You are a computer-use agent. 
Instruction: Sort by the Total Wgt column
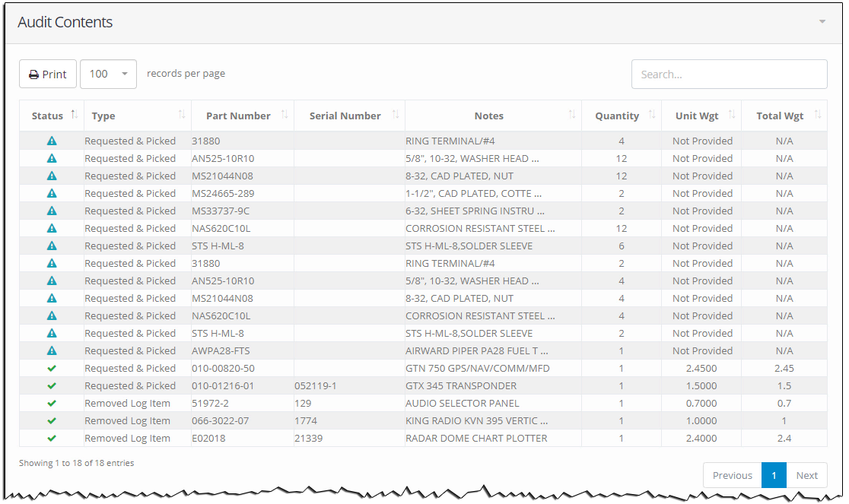784,116
